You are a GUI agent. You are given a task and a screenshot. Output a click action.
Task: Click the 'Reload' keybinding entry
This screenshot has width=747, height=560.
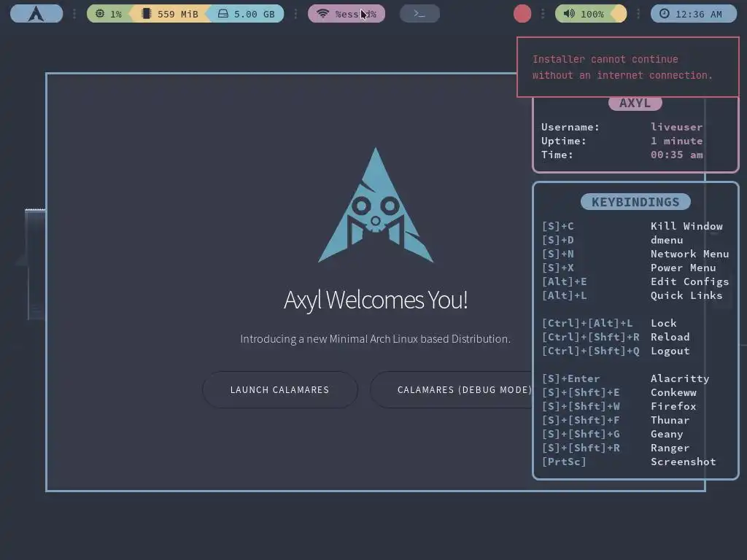(x=670, y=337)
